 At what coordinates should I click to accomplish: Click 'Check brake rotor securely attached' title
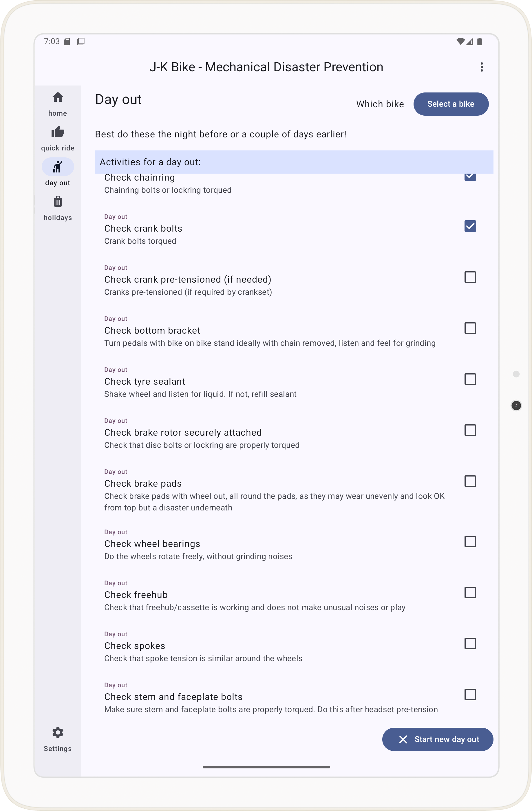click(x=183, y=432)
